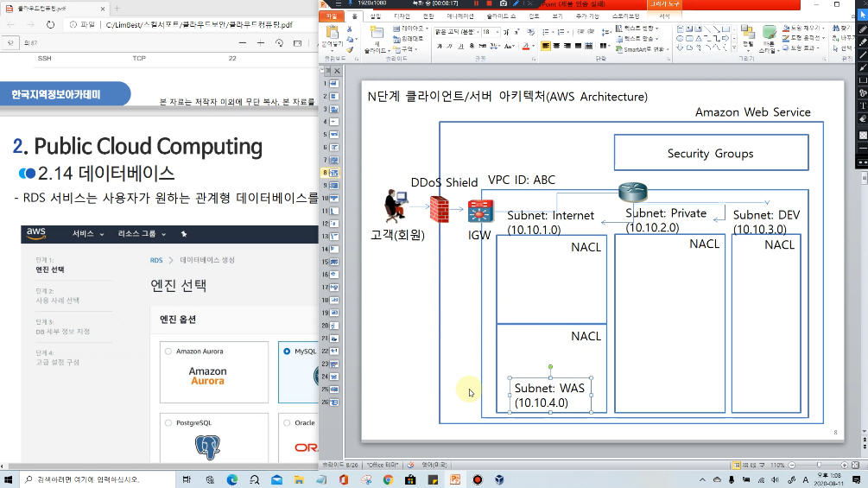The height and width of the screenshot is (488, 868).
Task: Zoom out the PDF with minus icon
Action: 243,43
